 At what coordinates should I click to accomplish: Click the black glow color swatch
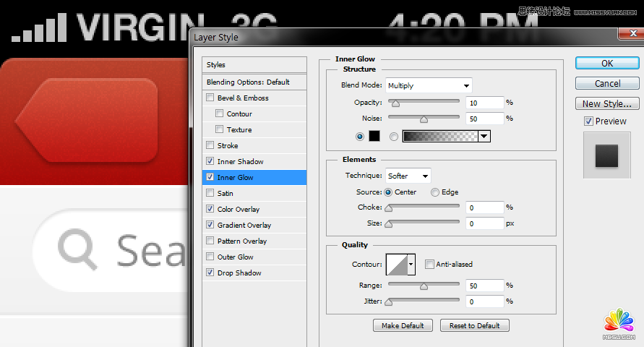[x=374, y=136]
